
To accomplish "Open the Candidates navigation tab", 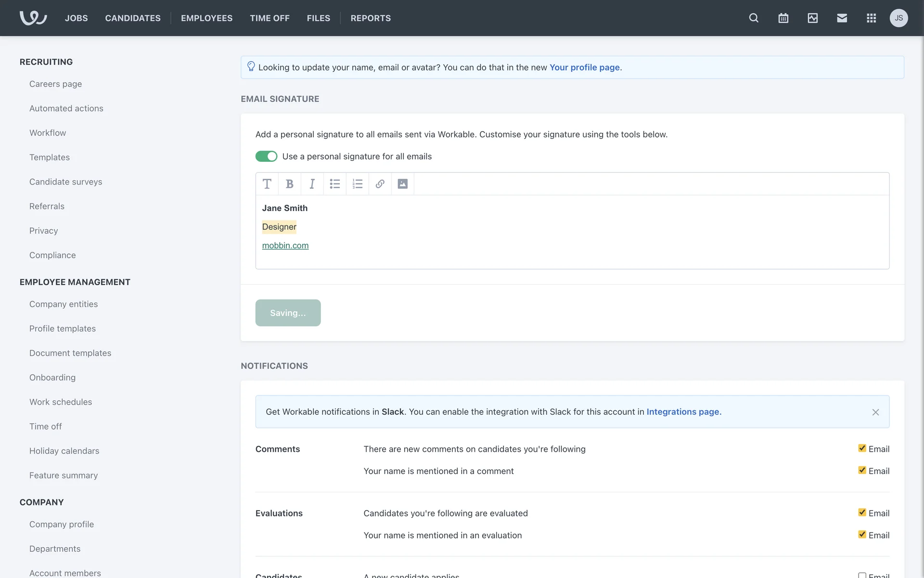I will pyautogui.click(x=133, y=18).
